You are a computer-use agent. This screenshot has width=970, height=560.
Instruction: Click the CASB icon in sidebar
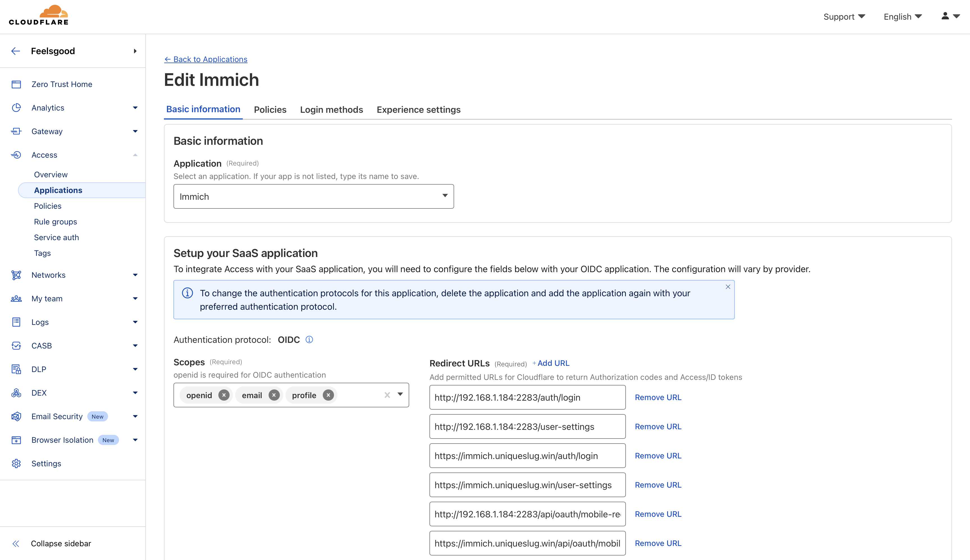(x=16, y=346)
